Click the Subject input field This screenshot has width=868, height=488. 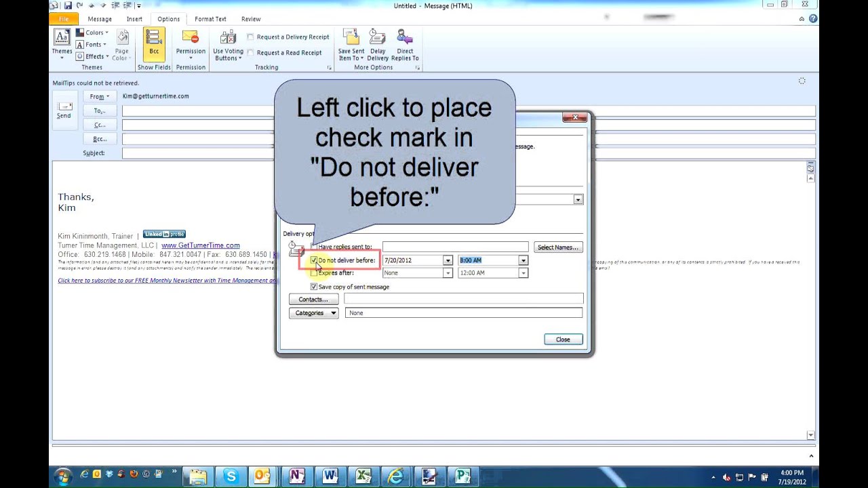pos(198,153)
